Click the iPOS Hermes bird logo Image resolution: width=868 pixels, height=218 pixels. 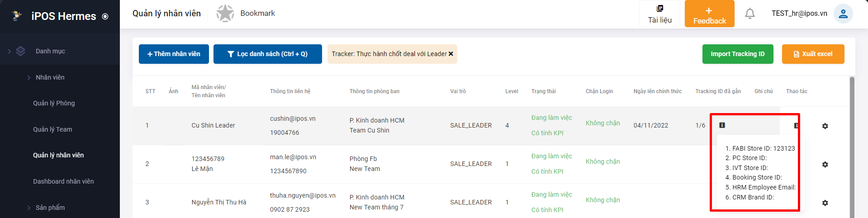point(17,16)
